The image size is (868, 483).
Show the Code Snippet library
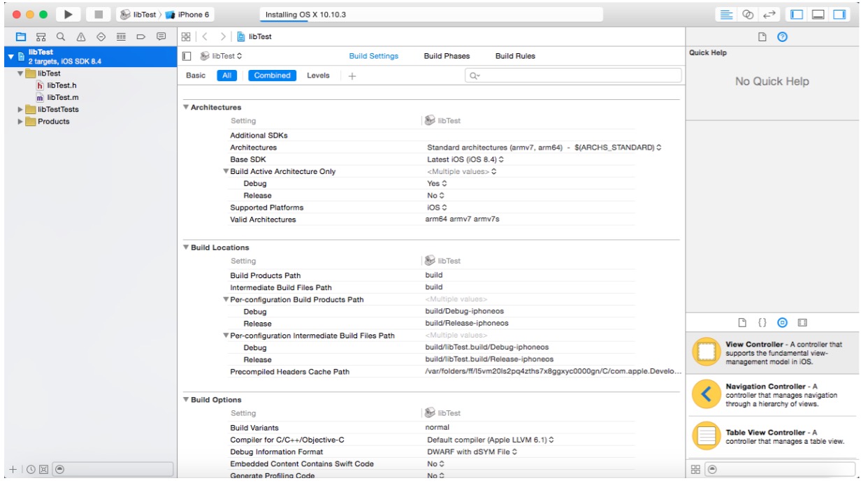tap(762, 323)
